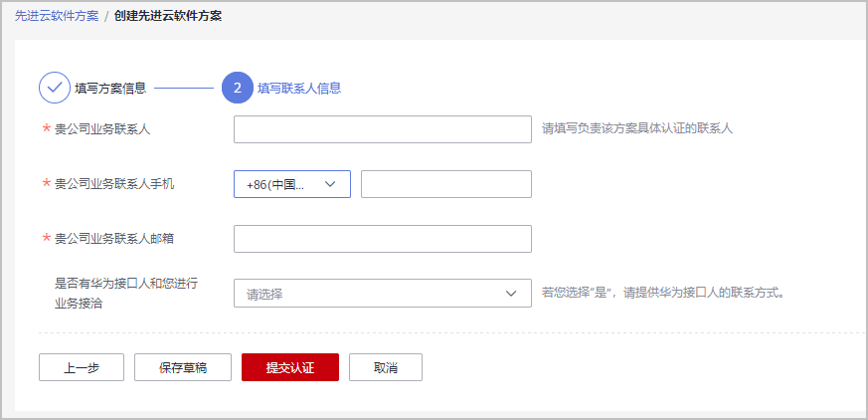Expand the 请选择 Huawei contact dropdown

pos(383,294)
